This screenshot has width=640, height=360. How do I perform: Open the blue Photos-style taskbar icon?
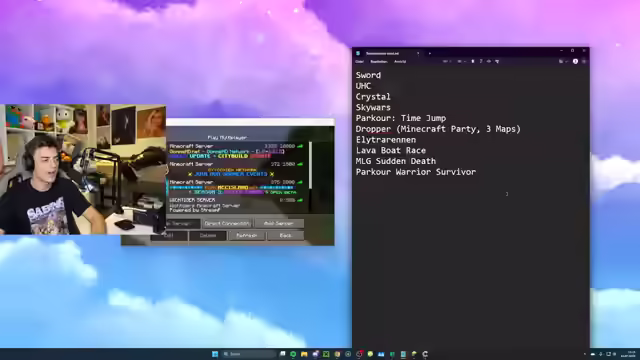381,354
